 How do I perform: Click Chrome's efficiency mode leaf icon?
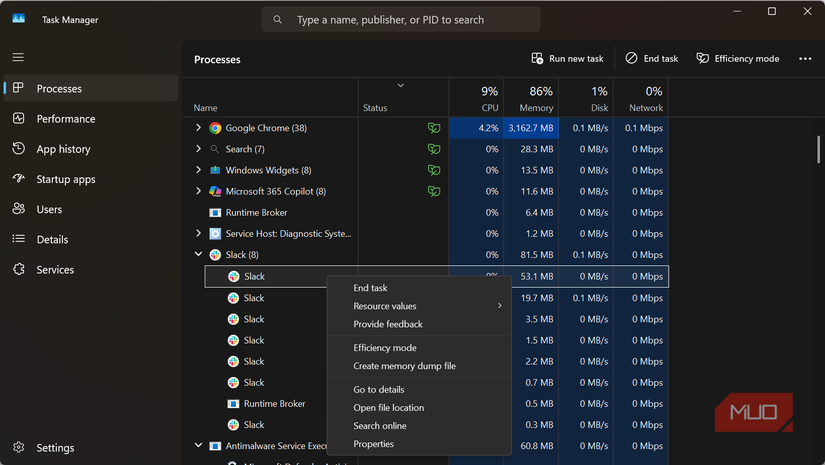tap(434, 128)
